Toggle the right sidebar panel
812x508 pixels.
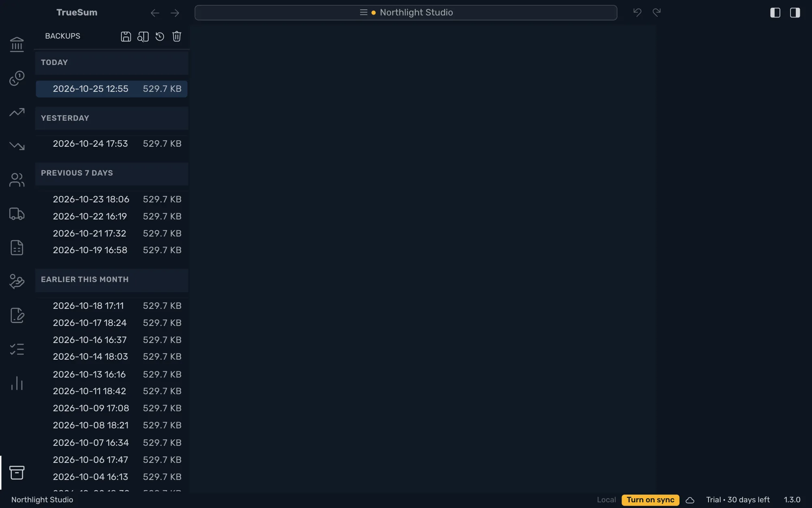click(x=795, y=13)
